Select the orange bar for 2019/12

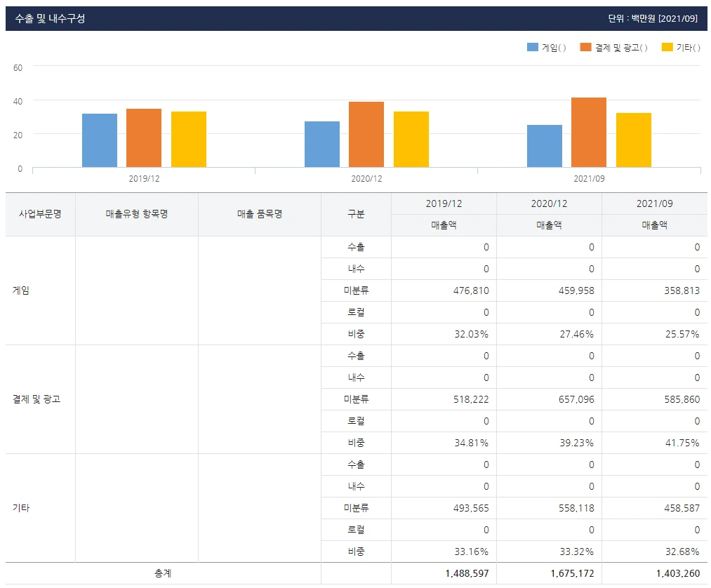[x=144, y=138]
